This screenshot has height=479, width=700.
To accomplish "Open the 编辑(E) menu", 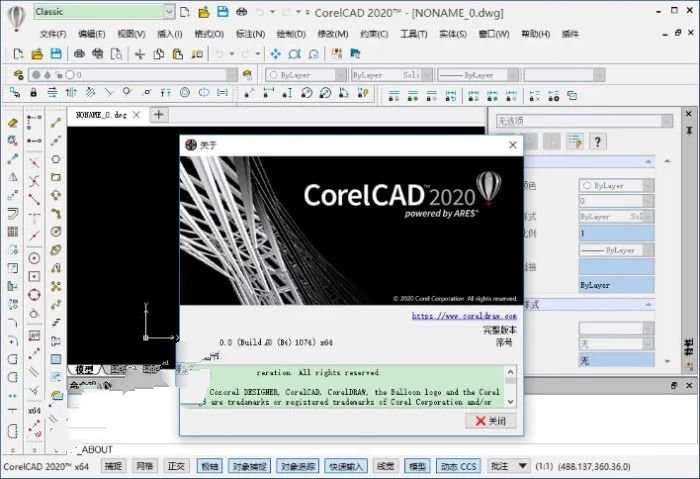I will pos(92,34).
